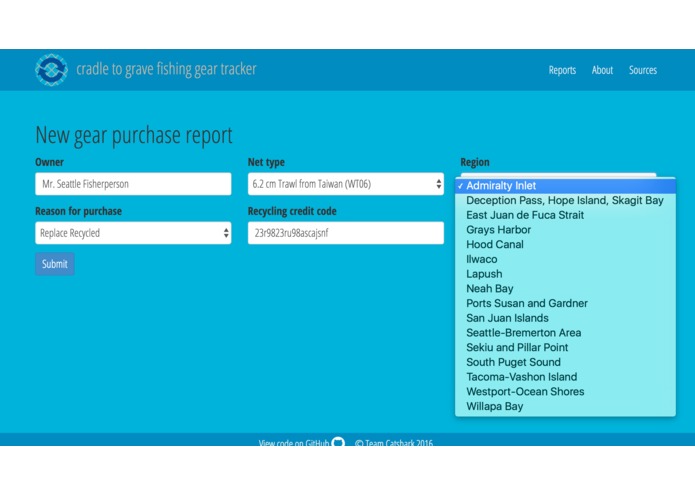The height and width of the screenshot is (494, 695).
Task: Choose the Neah Bay option
Action: pos(566,288)
